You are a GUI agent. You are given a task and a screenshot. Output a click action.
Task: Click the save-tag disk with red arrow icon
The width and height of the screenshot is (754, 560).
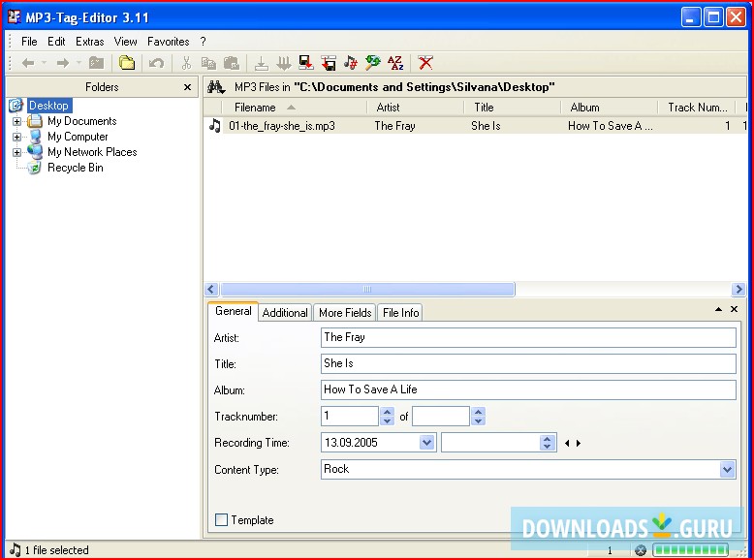306,63
